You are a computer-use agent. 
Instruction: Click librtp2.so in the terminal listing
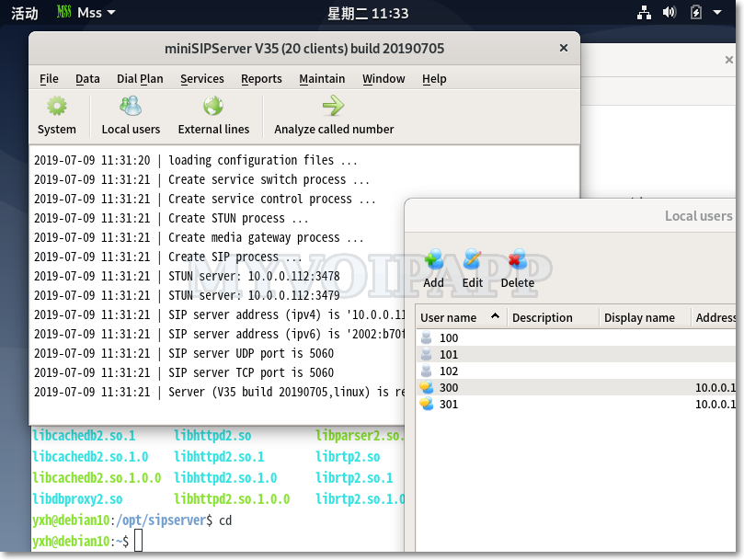(x=348, y=457)
